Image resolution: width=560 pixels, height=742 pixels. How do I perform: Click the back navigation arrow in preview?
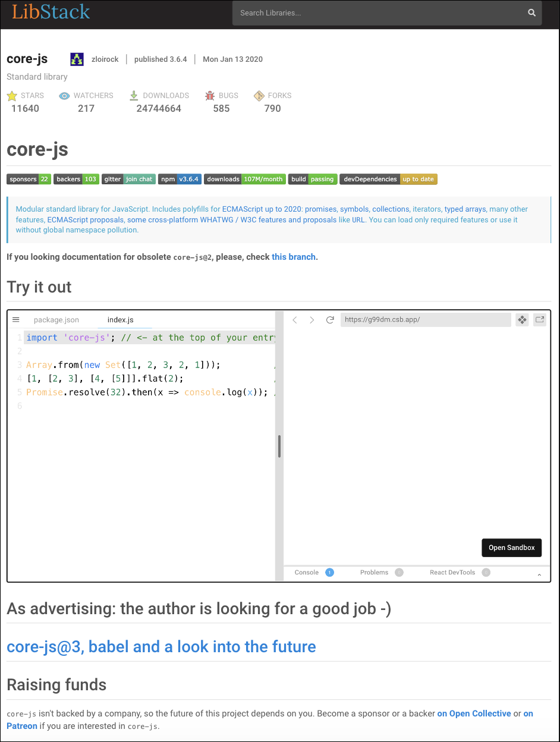click(295, 319)
